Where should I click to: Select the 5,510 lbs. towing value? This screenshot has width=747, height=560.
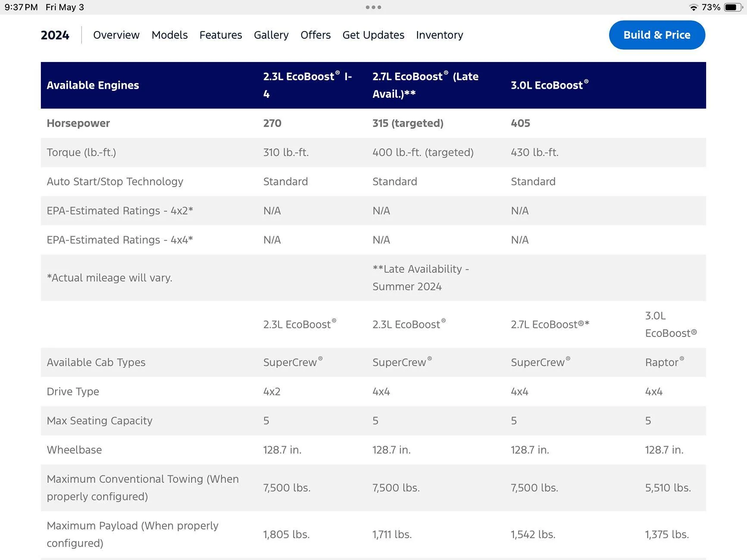668,488
